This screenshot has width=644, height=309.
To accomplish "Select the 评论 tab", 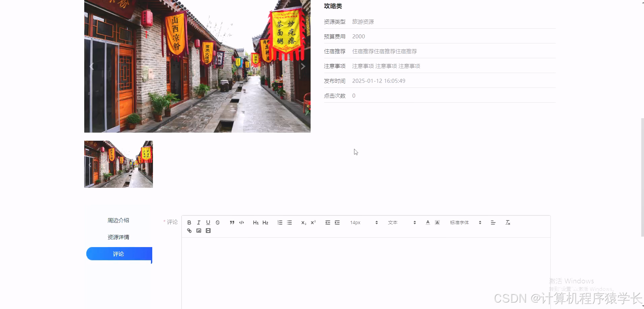I will (119, 254).
